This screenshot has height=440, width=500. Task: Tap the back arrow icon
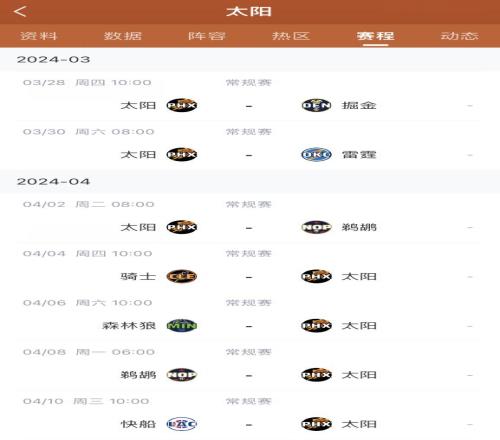pos(21,12)
